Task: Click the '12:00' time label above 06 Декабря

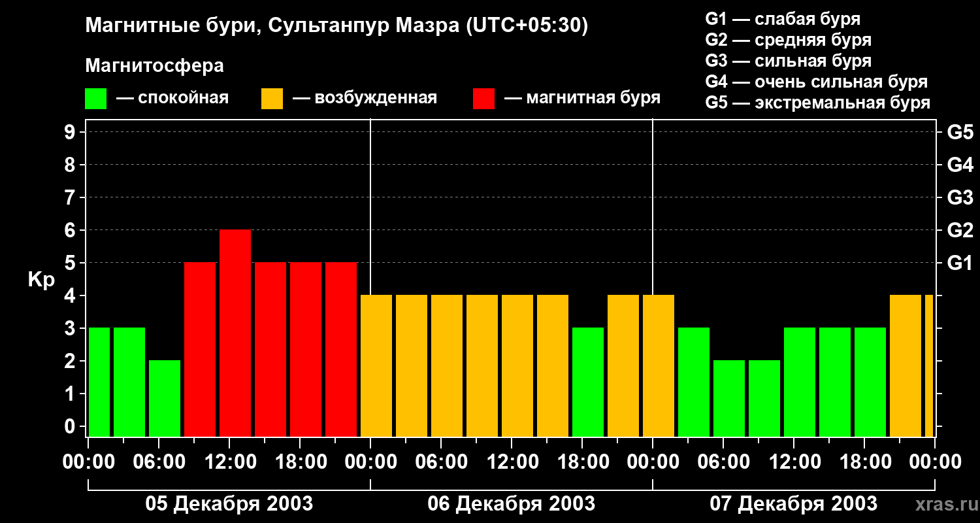Action: (512, 462)
